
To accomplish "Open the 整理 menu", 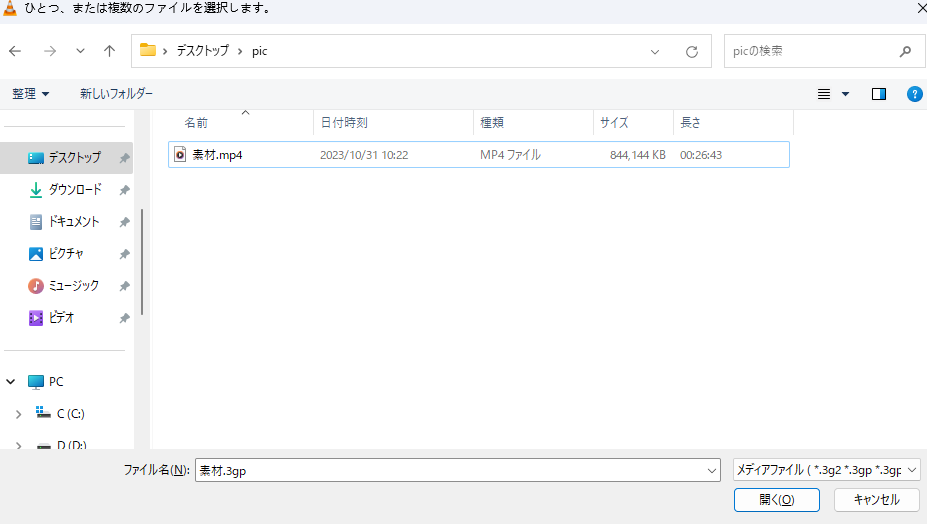I will [x=30, y=94].
